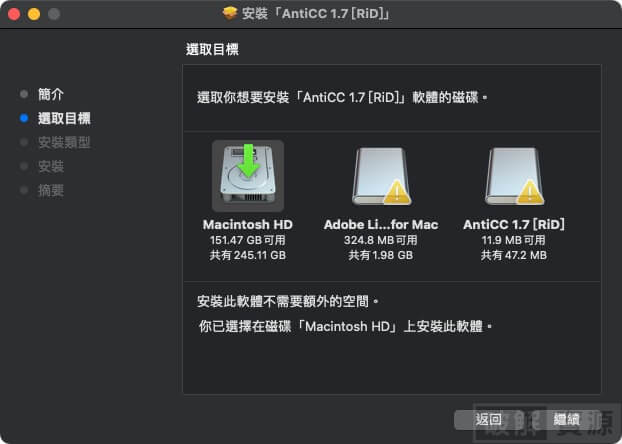Viewport: 622px width, 444px height.
Task: Close the installer window with red button
Action: point(14,14)
